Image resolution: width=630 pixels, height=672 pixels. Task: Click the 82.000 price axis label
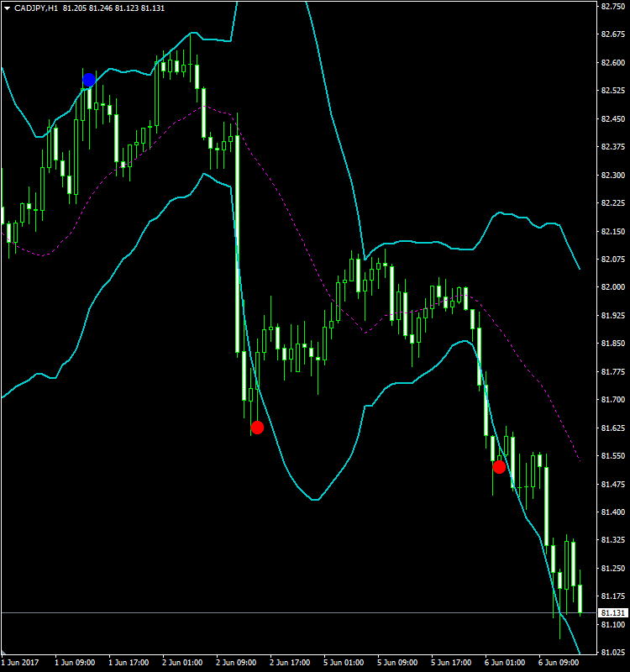pyautogui.click(x=613, y=287)
